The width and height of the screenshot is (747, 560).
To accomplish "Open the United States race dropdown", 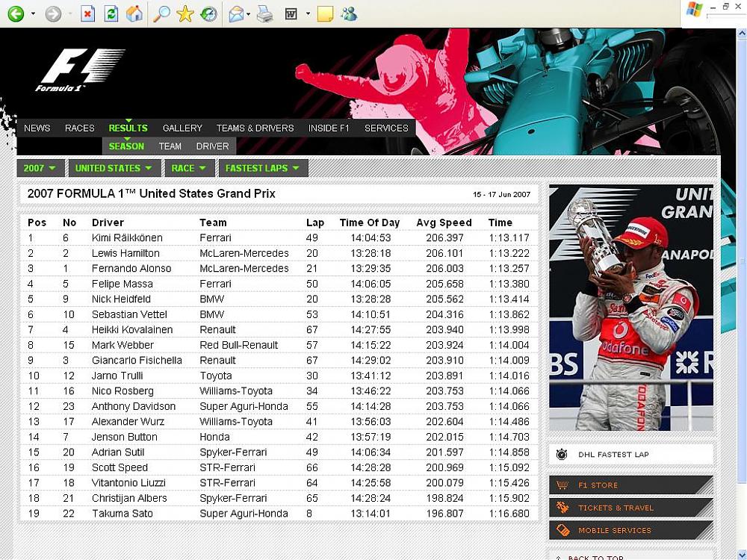I will pyautogui.click(x=114, y=168).
